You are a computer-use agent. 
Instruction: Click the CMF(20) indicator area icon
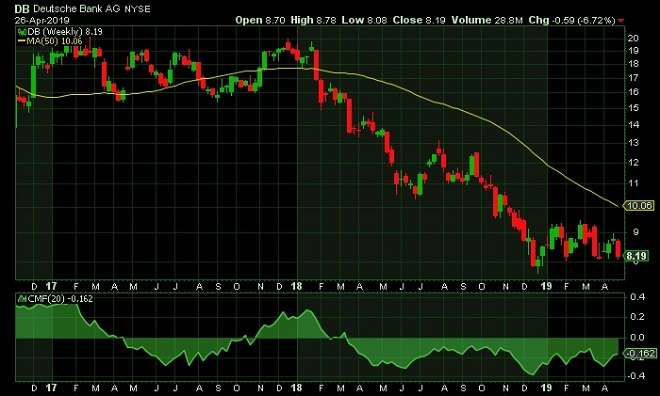coord(21,299)
